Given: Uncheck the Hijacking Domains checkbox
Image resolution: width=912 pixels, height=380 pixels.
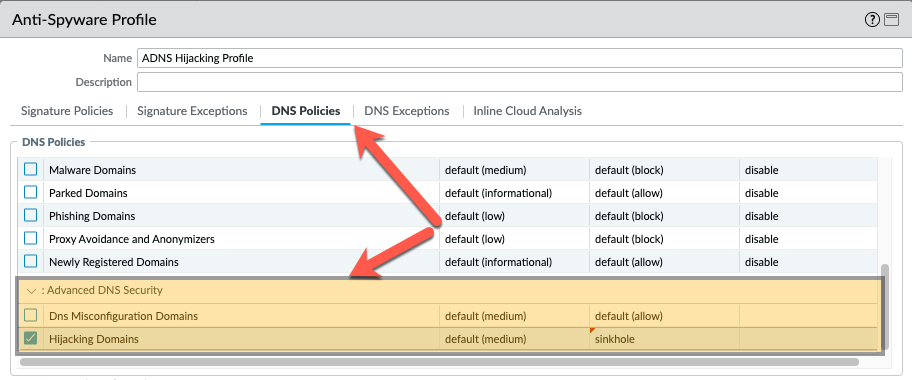Looking at the screenshot, I should click(x=30, y=338).
